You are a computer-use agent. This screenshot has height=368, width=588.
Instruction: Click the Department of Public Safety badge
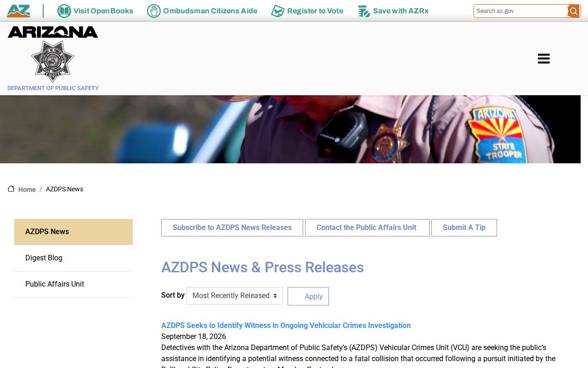point(52,61)
